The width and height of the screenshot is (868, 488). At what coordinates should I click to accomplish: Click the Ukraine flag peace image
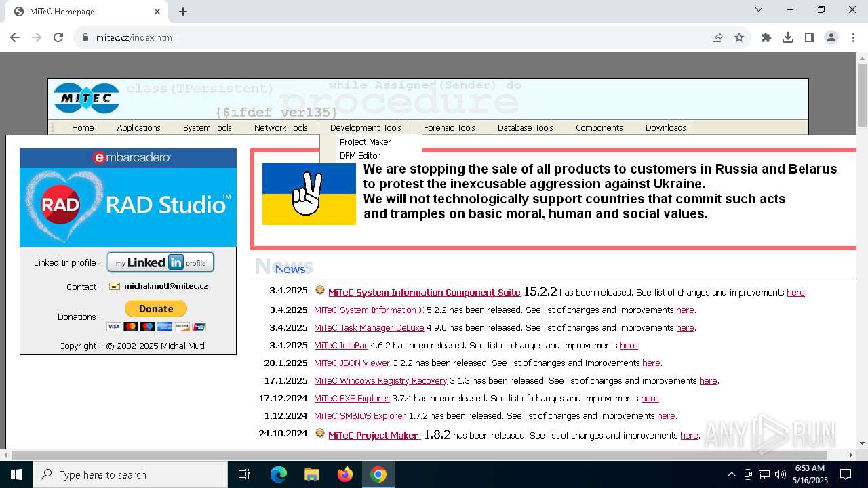click(309, 194)
